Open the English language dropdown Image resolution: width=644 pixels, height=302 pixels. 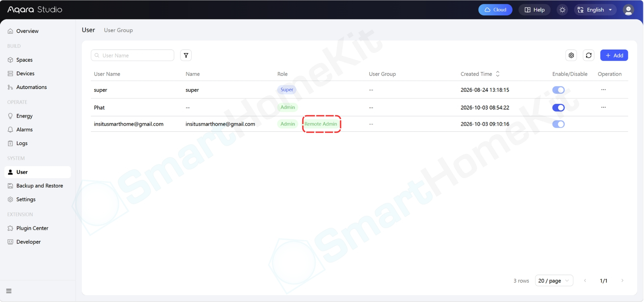595,10
